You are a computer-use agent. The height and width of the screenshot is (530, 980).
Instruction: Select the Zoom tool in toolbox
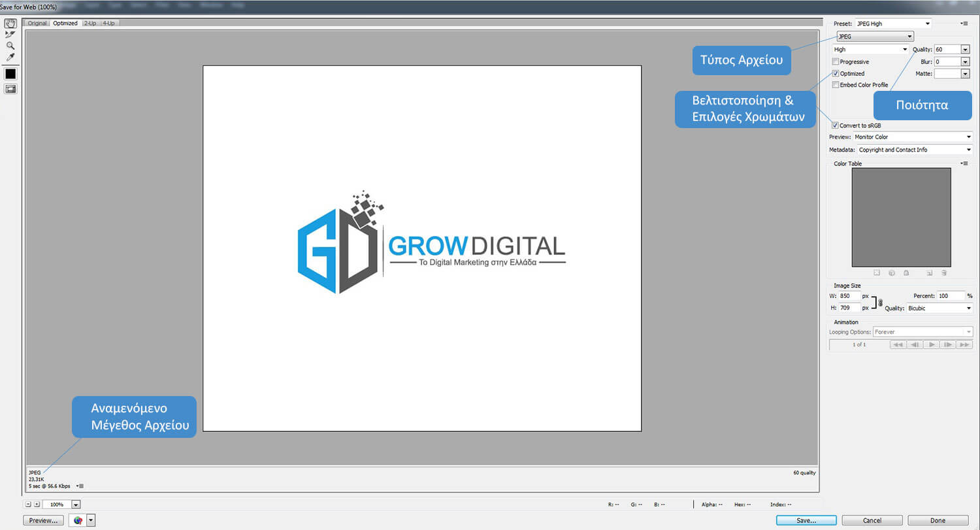point(10,46)
